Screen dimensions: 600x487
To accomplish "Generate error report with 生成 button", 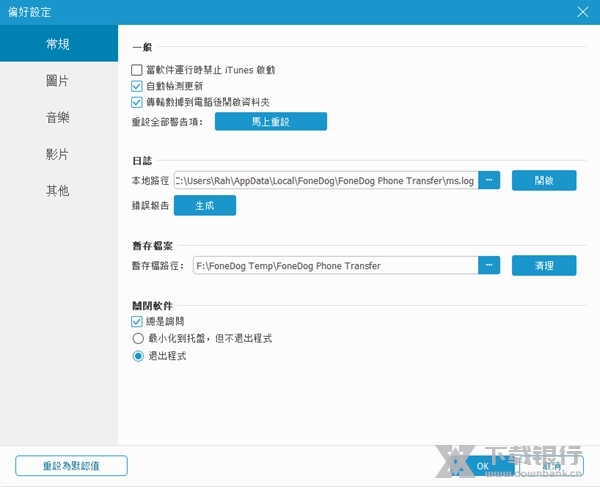I will 205,205.
